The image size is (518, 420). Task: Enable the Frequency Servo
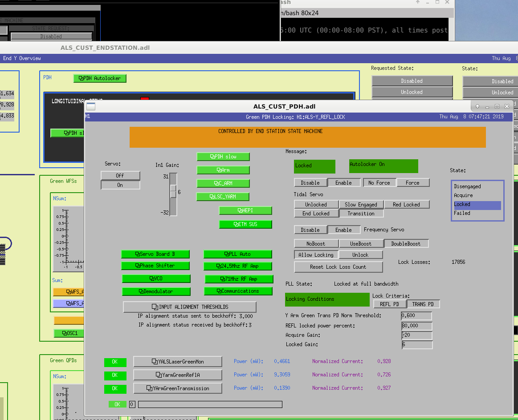click(x=343, y=230)
